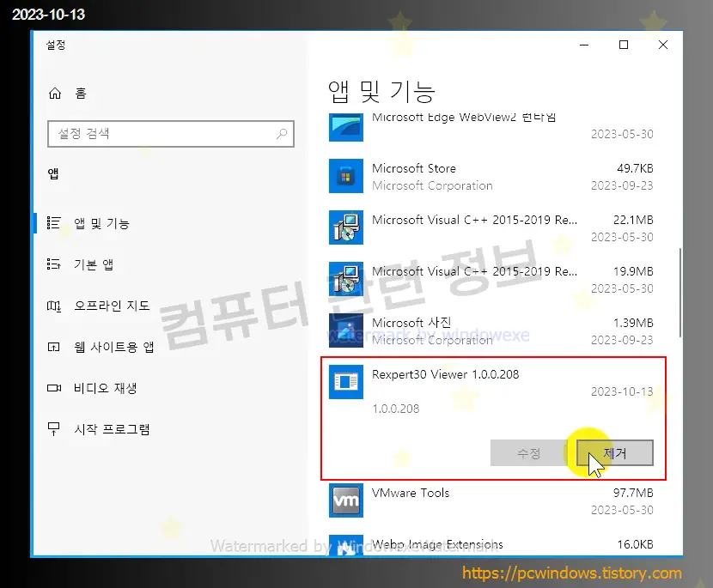
Task: Open the 기본 앱 settings page
Action: pyautogui.click(x=94, y=264)
